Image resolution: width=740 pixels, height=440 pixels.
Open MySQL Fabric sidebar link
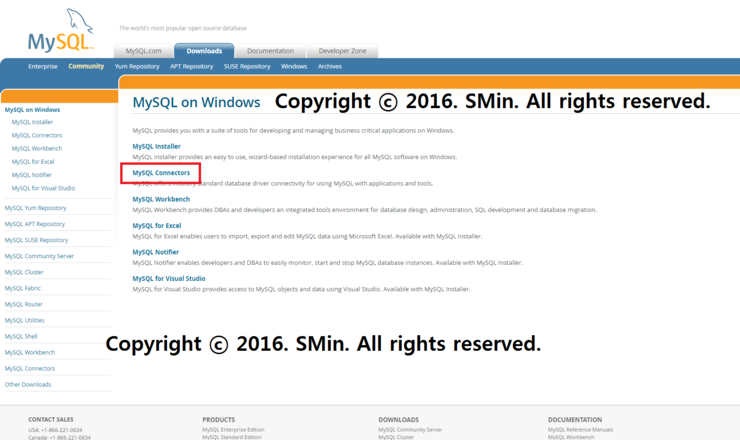(x=23, y=288)
